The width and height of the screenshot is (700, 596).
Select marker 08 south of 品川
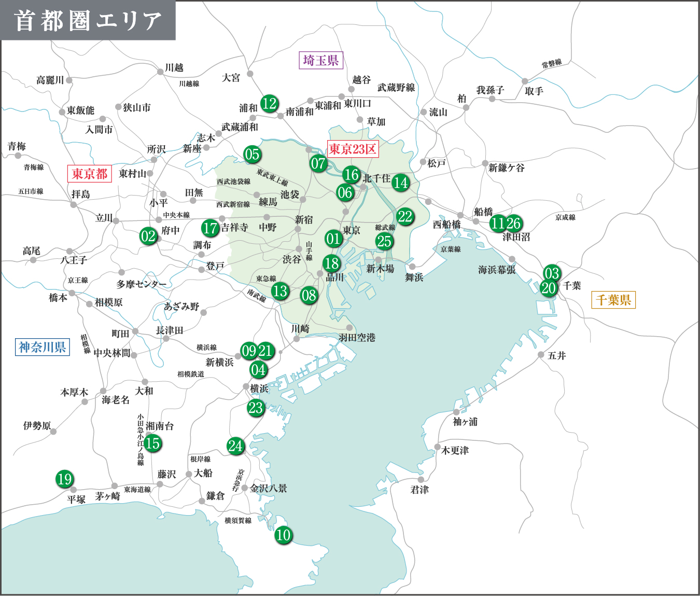[309, 295]
